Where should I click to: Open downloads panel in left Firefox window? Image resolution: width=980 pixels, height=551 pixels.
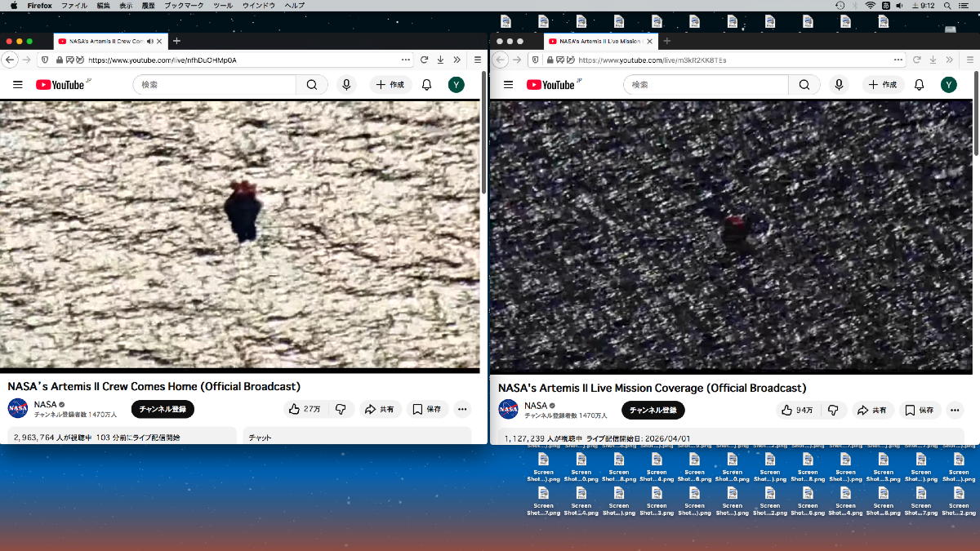pos(440,60)
